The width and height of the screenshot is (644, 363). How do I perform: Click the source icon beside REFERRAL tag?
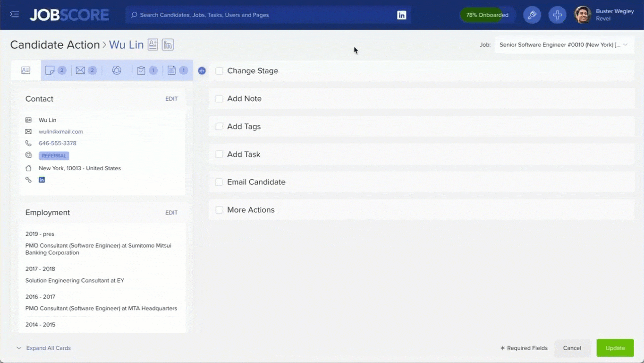[x=28, y=155]
